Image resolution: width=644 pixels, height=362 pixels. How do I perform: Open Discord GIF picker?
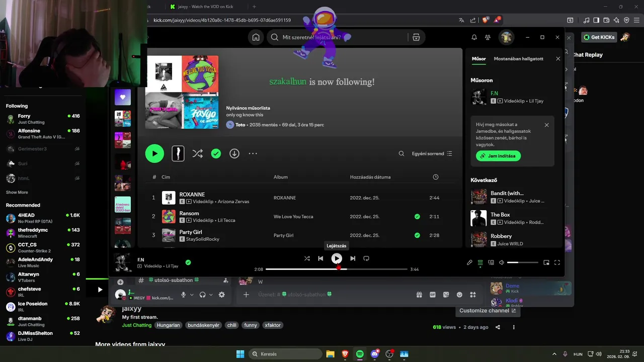(x=433, y=295)
